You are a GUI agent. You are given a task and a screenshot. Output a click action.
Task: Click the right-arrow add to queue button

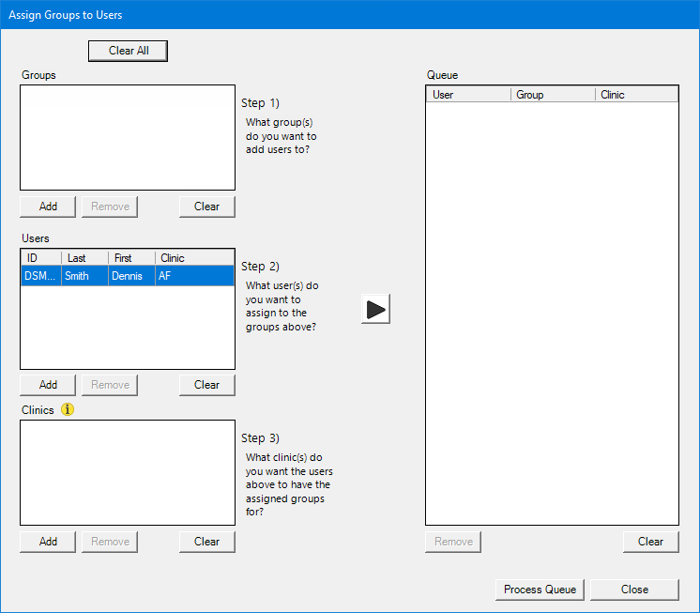click(x=375, y=309)
